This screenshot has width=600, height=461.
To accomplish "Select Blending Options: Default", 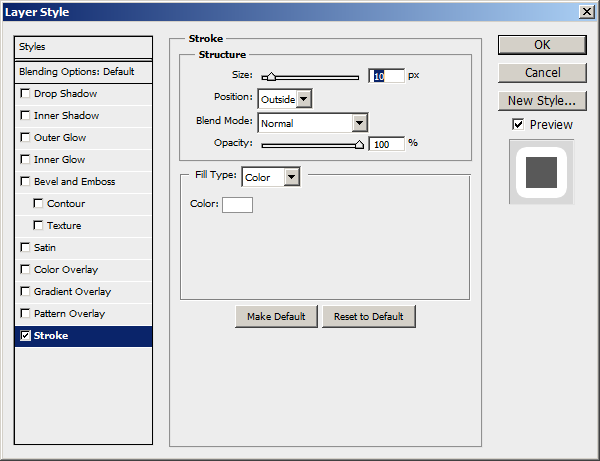I will coord(83,72).
